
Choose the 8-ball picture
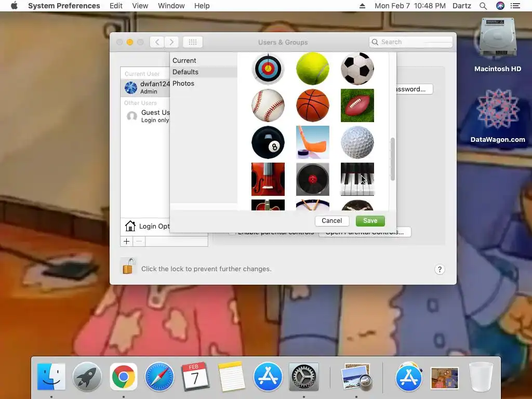pos(268,142)
